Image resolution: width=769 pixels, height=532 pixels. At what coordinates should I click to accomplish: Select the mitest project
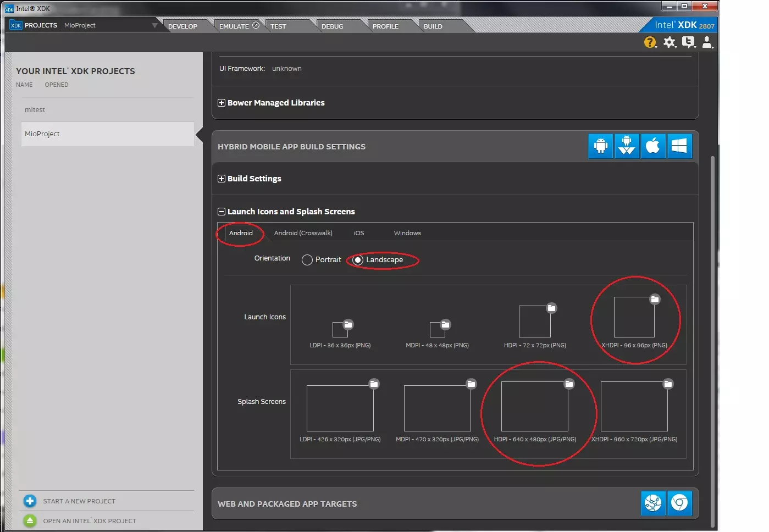coord(108,110)
